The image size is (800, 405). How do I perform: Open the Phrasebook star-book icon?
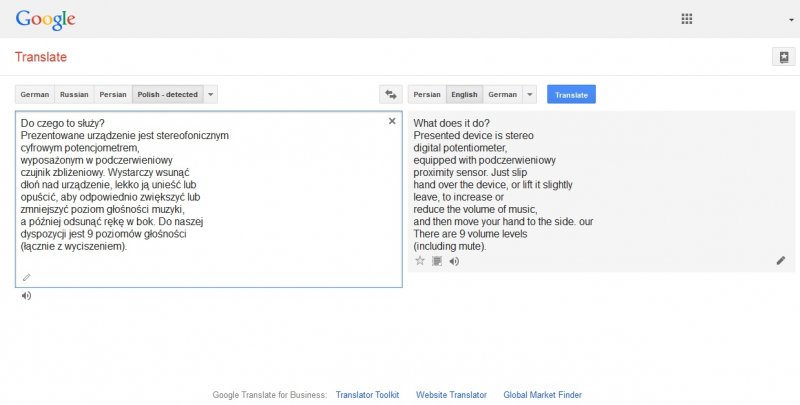point(784,57)
